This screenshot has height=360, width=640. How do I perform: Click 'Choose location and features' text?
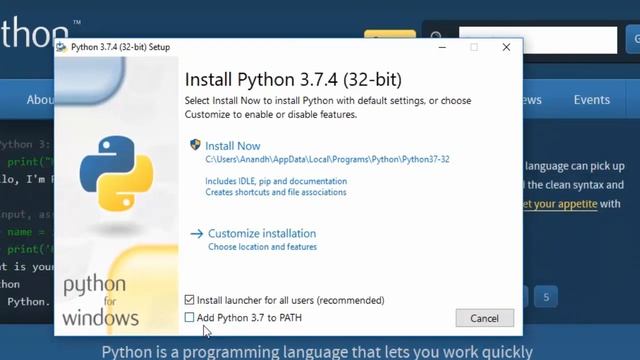pos(262,247)
